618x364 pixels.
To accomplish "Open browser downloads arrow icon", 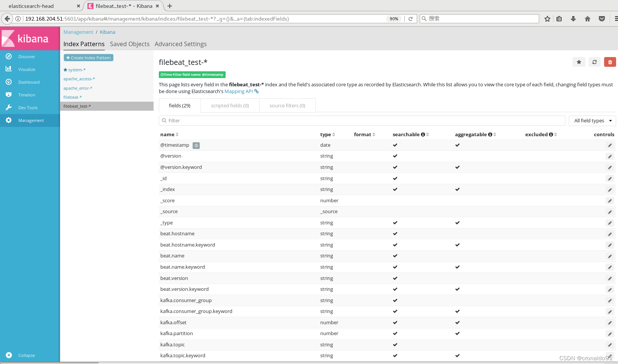I will pyautogui.click(x=573, y=19).
